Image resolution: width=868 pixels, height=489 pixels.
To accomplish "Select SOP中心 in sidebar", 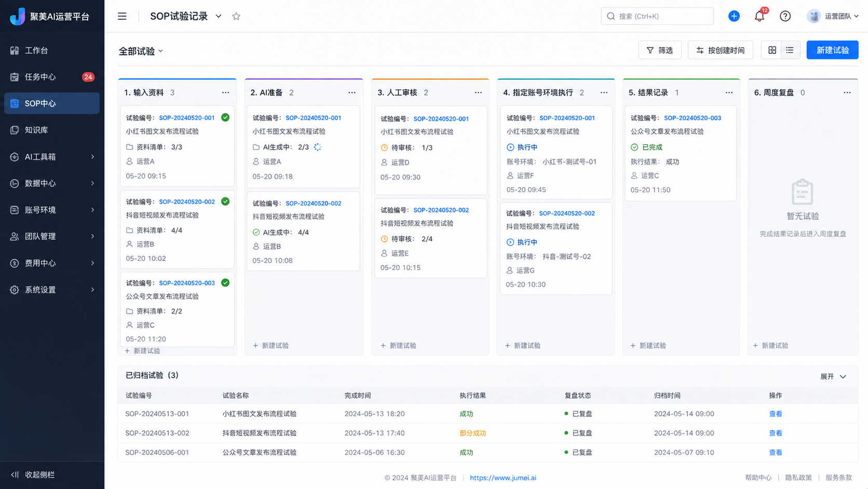I will [x=52, y=103].
